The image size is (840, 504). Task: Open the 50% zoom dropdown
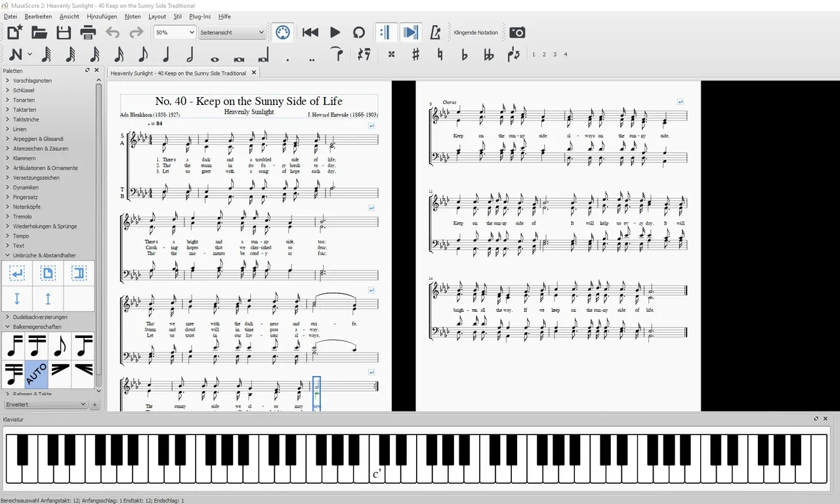coord(175,32)
